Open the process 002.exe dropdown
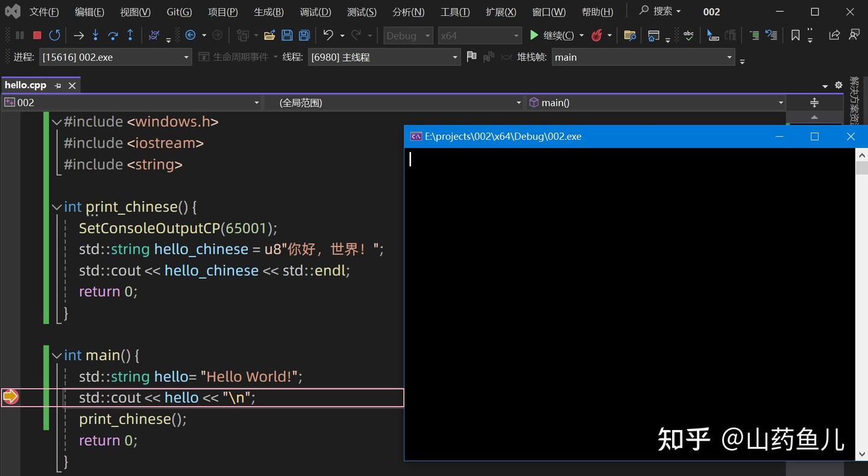This screenshot has height=476, width=868. pyautogui.click(x=115, y=57)
